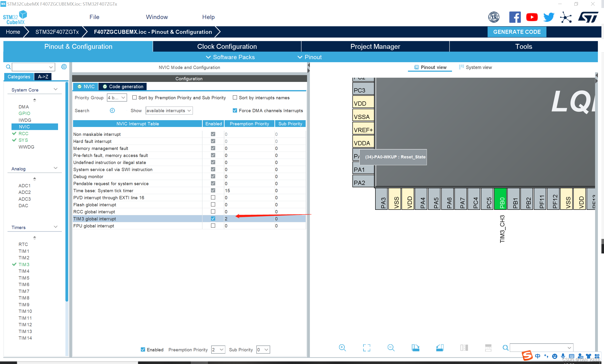604x364 pixels.
Task: Enable PVD interrupt through EXTI line 16
Action: pos(213,197)
